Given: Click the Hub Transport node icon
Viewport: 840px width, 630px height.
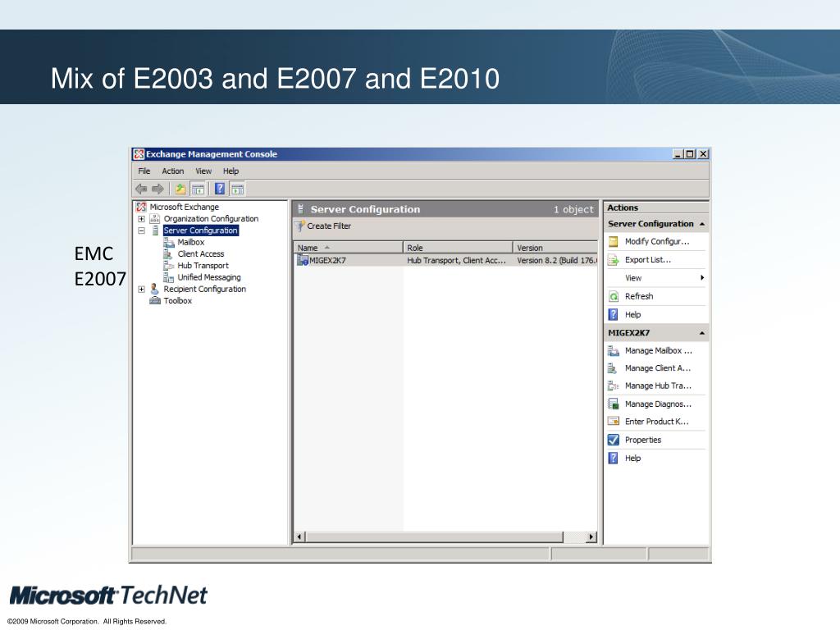Looking at the screenshot, I should click(169, 266).
